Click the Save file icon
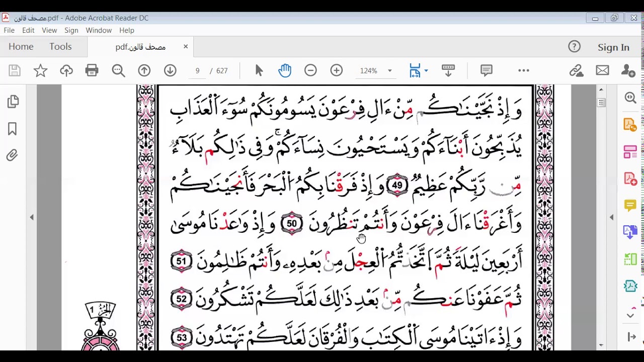This screenshot has width=644, height=362. point(14,71)
